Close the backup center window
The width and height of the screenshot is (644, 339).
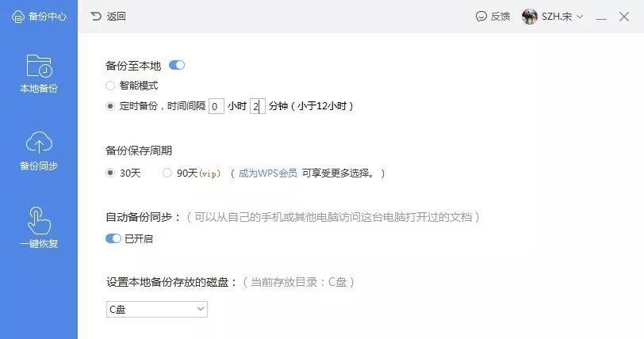tap(624, 17)
